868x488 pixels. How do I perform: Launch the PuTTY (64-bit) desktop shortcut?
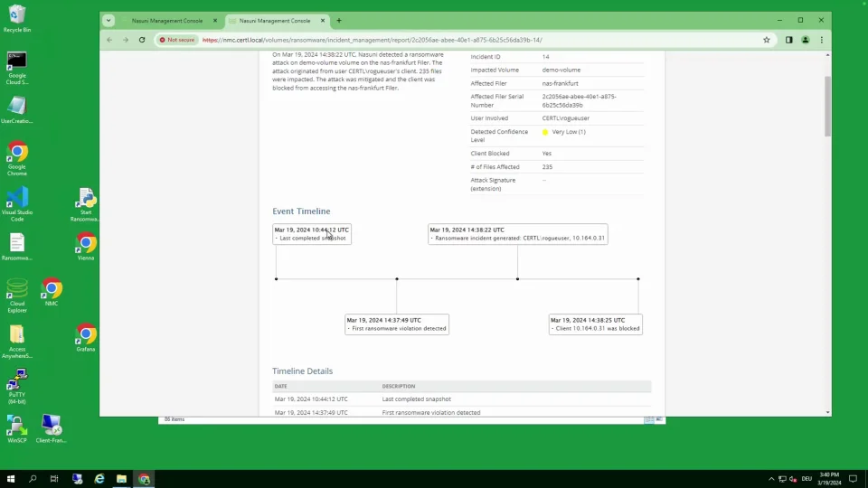16,387
